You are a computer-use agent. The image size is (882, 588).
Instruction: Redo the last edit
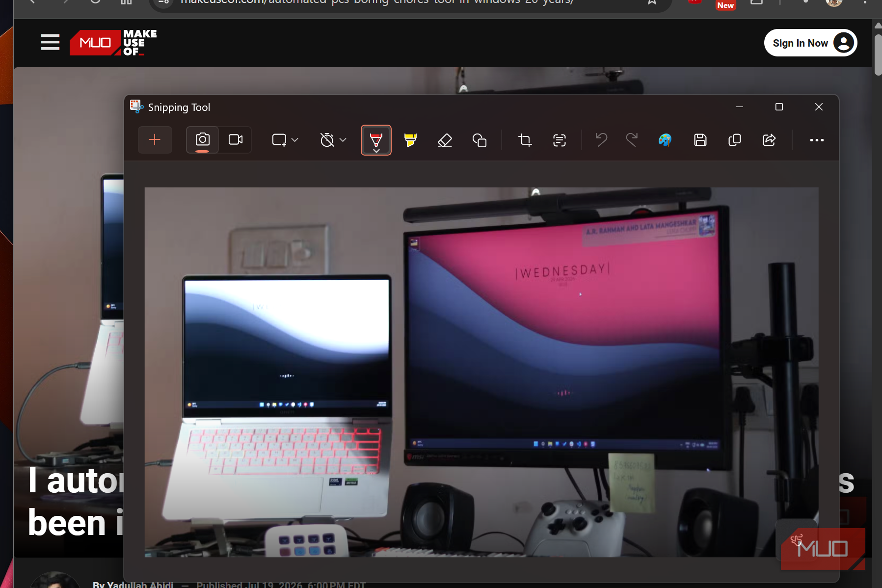coord(632,140)
